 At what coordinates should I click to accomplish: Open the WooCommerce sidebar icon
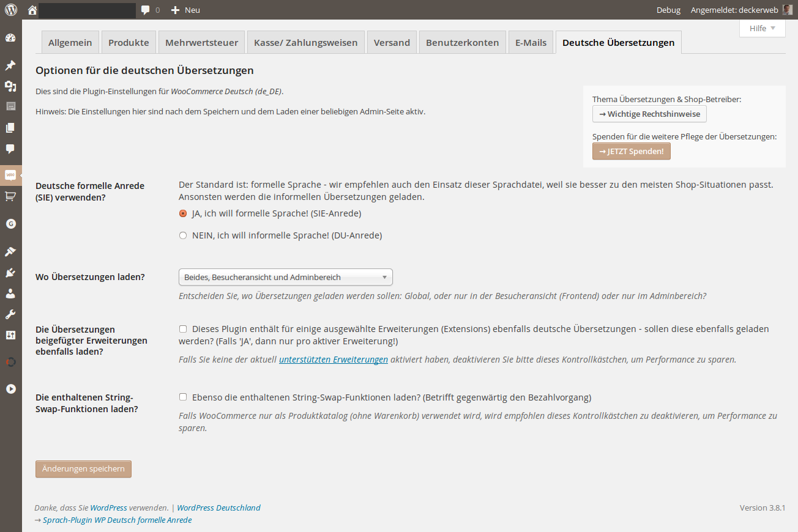(10, 175)
